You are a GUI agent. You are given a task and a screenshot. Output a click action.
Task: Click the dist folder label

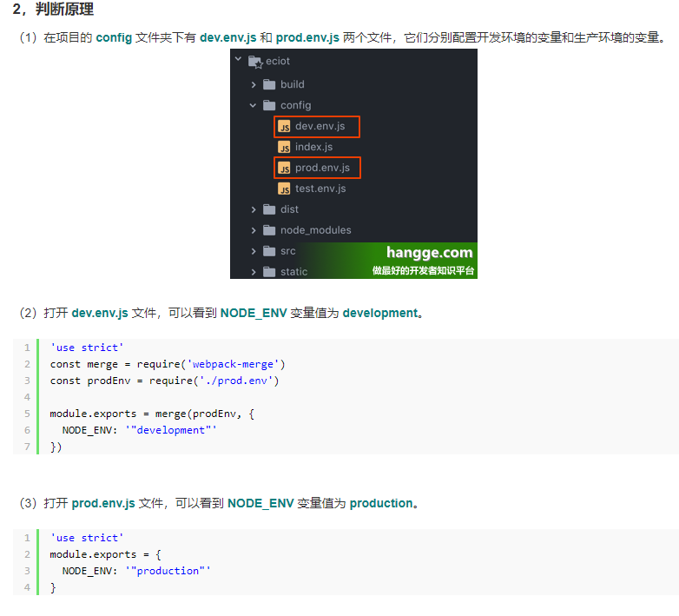point(289,209)
